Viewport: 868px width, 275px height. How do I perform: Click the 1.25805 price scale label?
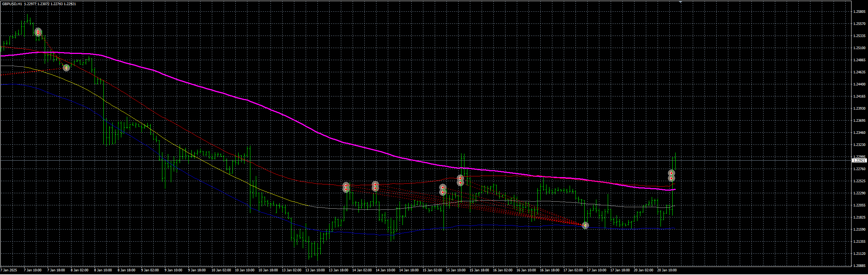[x=859, y=12]
